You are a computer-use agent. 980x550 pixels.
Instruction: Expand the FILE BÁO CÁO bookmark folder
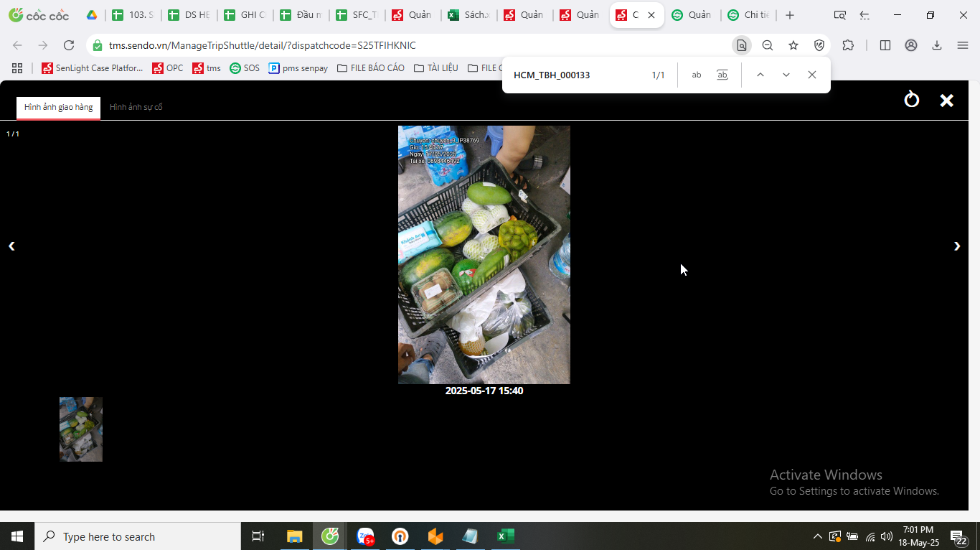coord(371,68)
